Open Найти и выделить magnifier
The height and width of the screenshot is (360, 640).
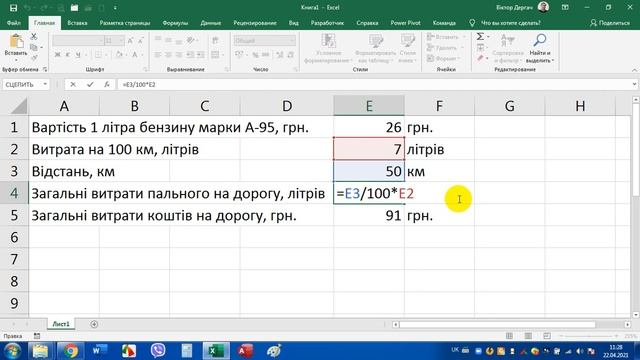pyautogui.click(x=540, y=41)
